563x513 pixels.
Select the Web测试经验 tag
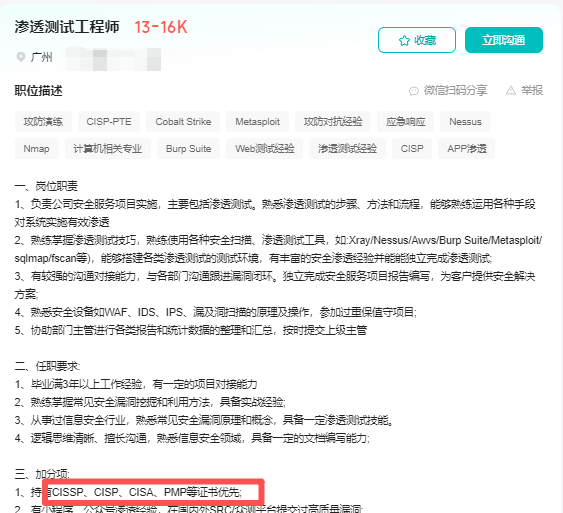265,149
